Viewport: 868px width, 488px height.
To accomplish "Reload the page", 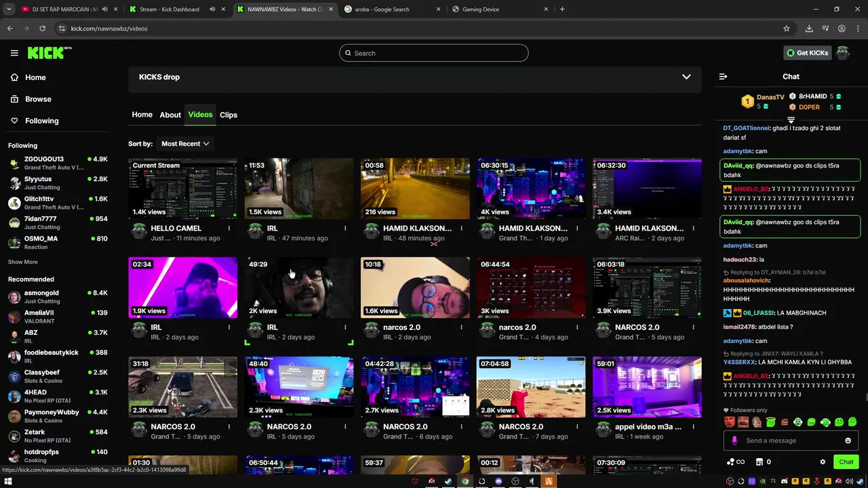I will point(42,28).
